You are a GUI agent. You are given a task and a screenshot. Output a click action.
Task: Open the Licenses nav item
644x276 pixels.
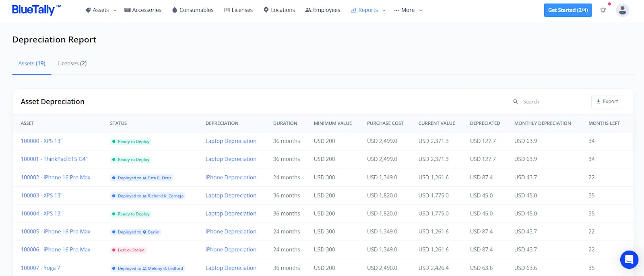(x=238, y=10)
